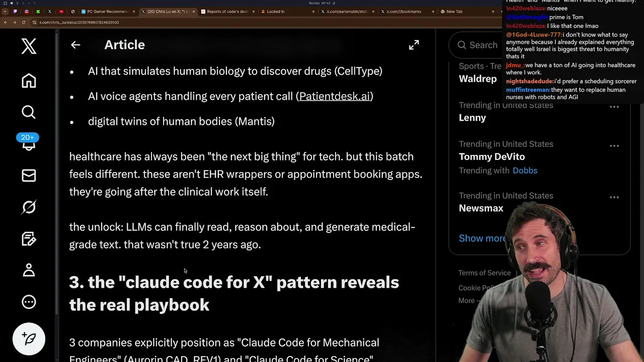Open more options for Newsmax trend
The height and width of the screenshot is (362, 644).
614,197
